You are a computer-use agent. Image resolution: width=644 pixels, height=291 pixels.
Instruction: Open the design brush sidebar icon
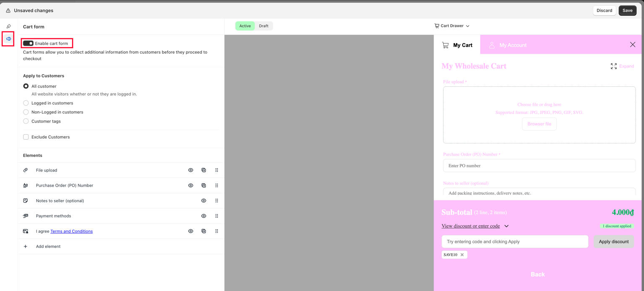(x=9, y=26)
